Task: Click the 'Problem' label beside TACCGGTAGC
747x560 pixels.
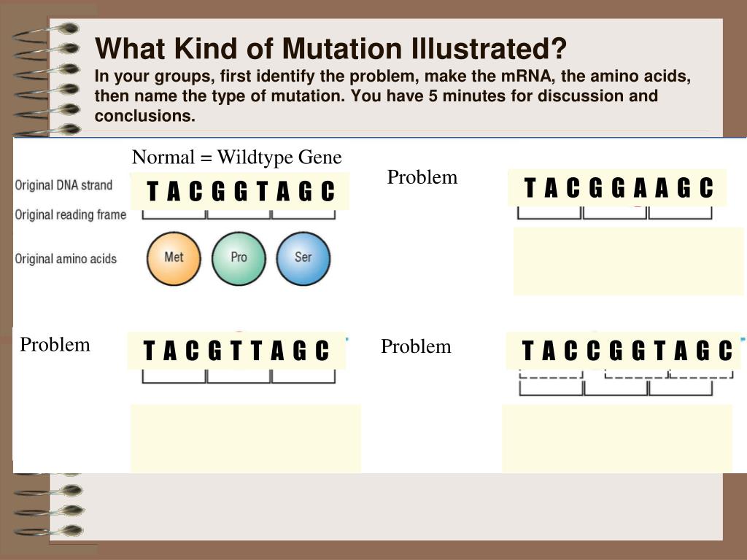Action: click(x=416, y=346)
